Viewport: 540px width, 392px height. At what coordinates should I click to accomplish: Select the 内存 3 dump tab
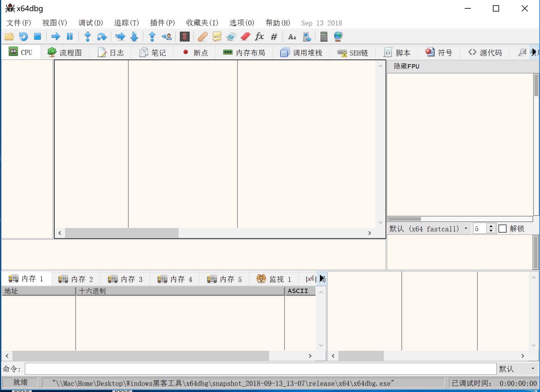click(x=126, y=279)
